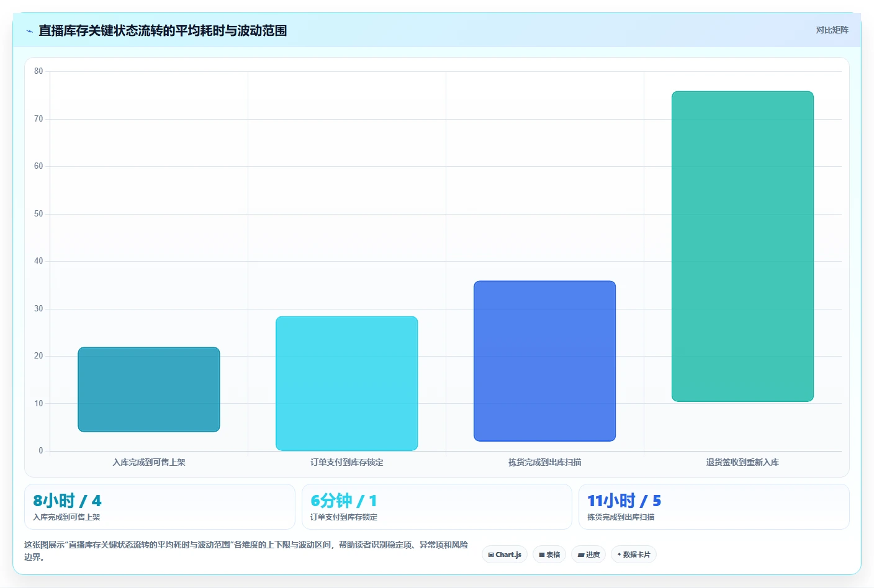The height and width of the screenshot is (588, 874).
Task: Click y-axis tick label 20
Action: [x=38, y=356]
